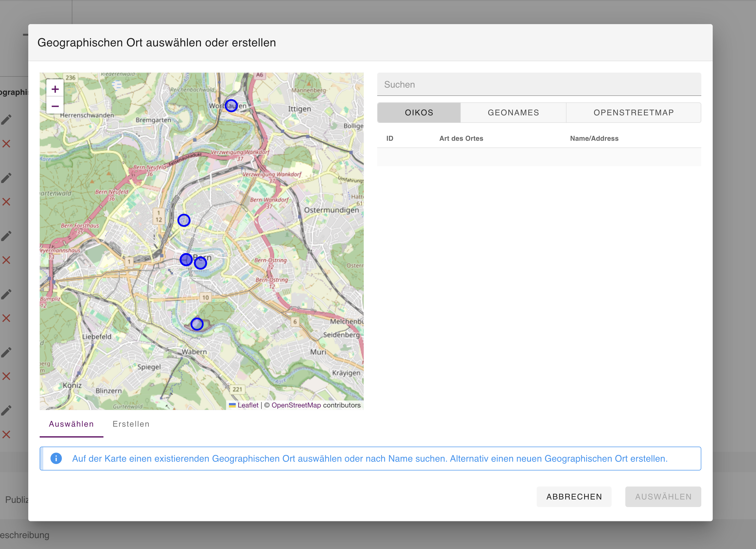Screen dimensions: 756x549
Task: Select the map marker at Worblaufen
Action: 231,106
